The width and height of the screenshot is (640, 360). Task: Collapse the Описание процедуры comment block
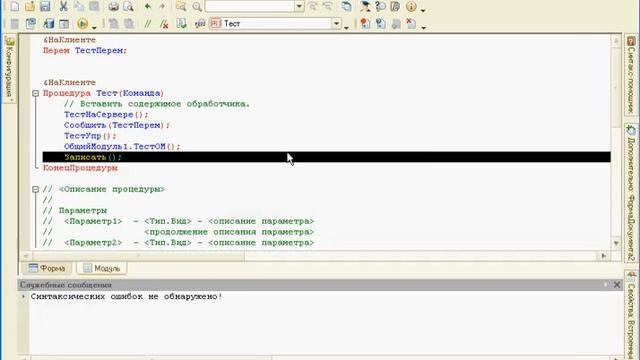(36, 189)
